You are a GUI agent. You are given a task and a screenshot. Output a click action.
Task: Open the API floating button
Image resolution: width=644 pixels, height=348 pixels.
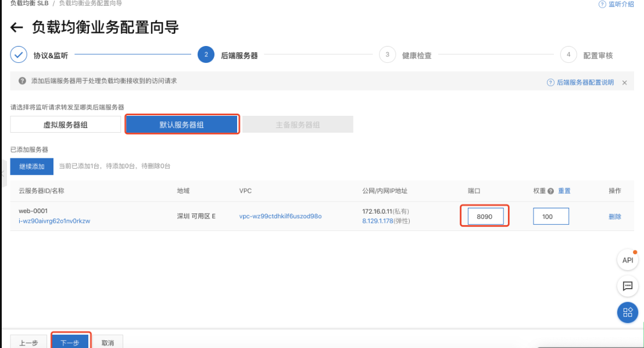tap(628, 260)
